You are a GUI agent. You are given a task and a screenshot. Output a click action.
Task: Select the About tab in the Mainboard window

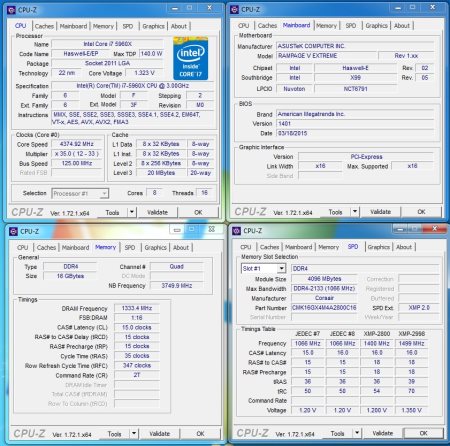[402, 25]
